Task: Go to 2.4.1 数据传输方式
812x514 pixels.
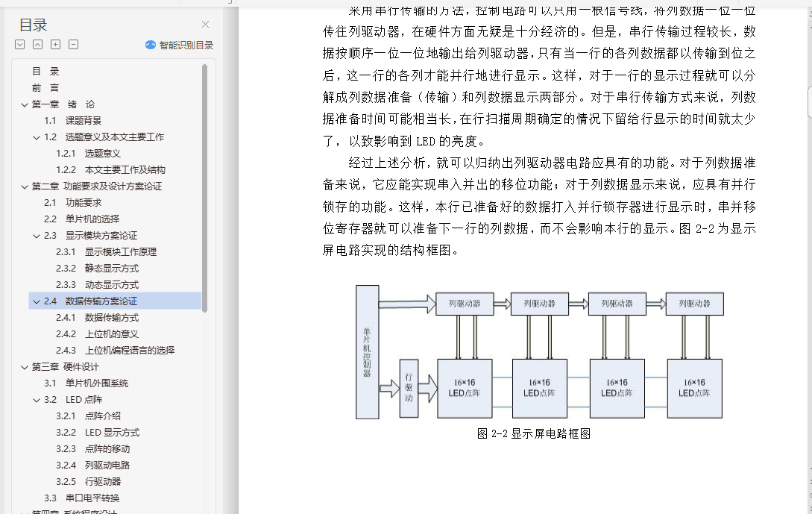Action: click(98, 318)
